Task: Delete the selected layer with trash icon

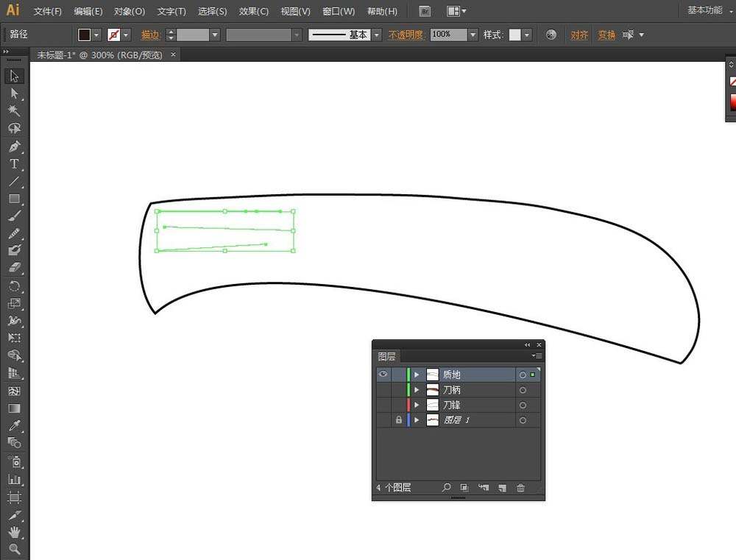Action: click(x=520, y=488)
